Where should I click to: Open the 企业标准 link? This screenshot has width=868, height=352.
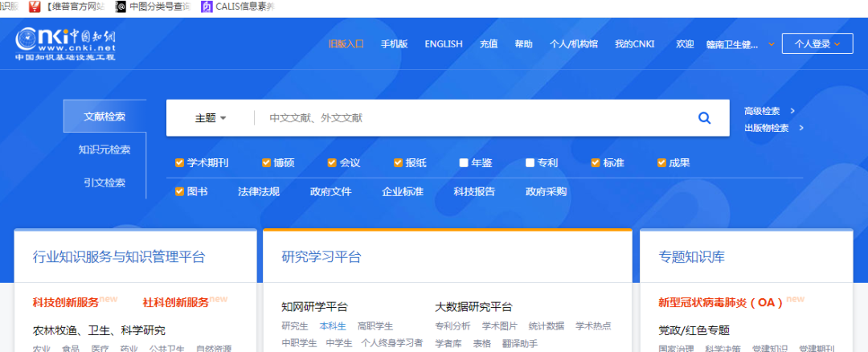[x=403, y=191]
